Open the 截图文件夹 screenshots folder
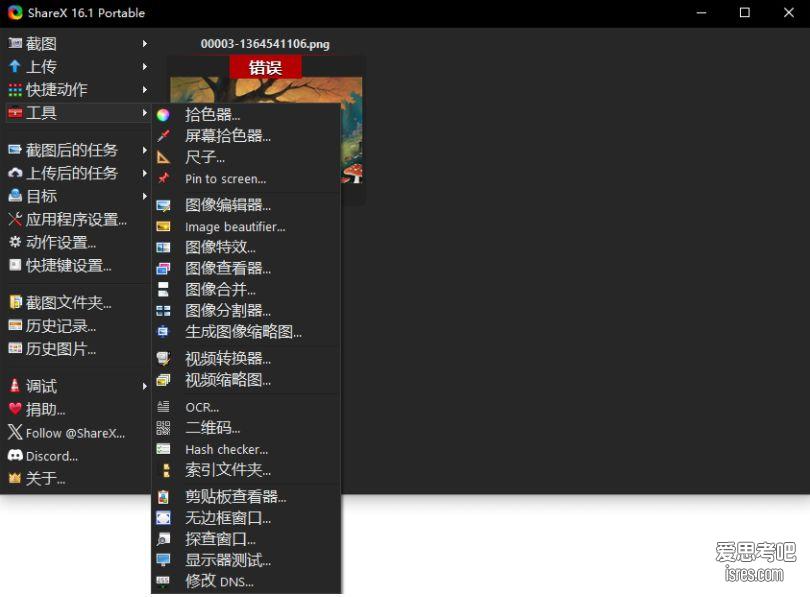The image size is (810, 597). click(x=77, y=303)
